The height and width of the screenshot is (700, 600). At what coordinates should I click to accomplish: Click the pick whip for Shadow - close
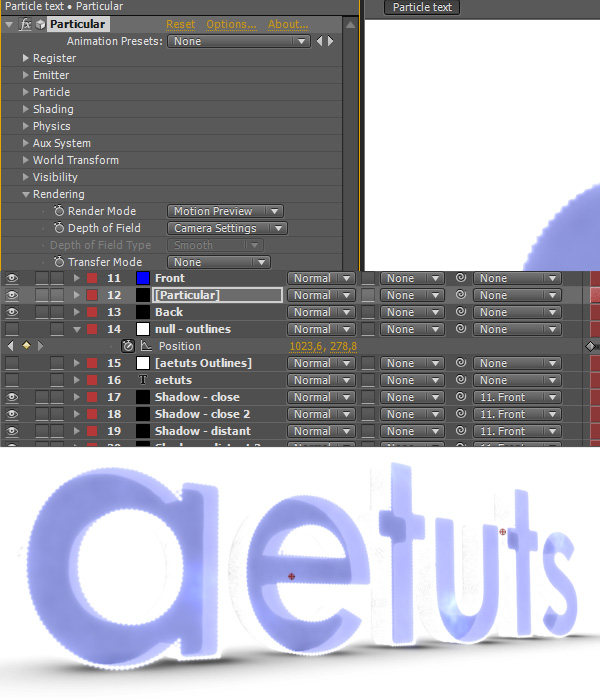click(x=461, y=397)
